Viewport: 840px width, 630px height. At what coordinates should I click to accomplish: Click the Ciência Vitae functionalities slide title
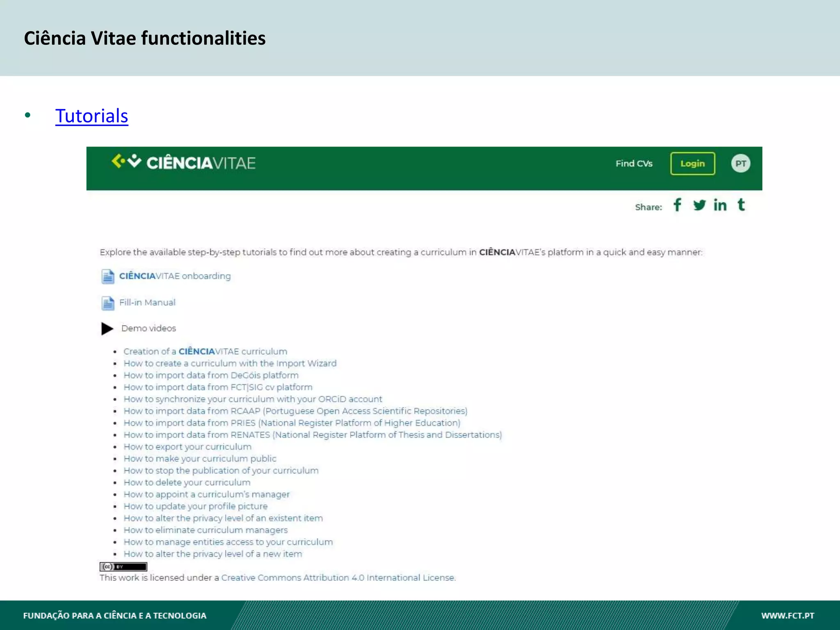click(145, 38)
